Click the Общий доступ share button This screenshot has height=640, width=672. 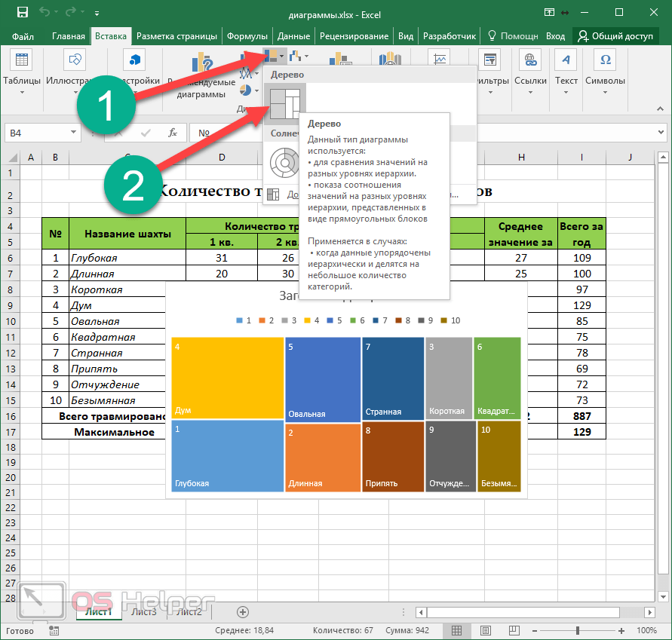615,35
